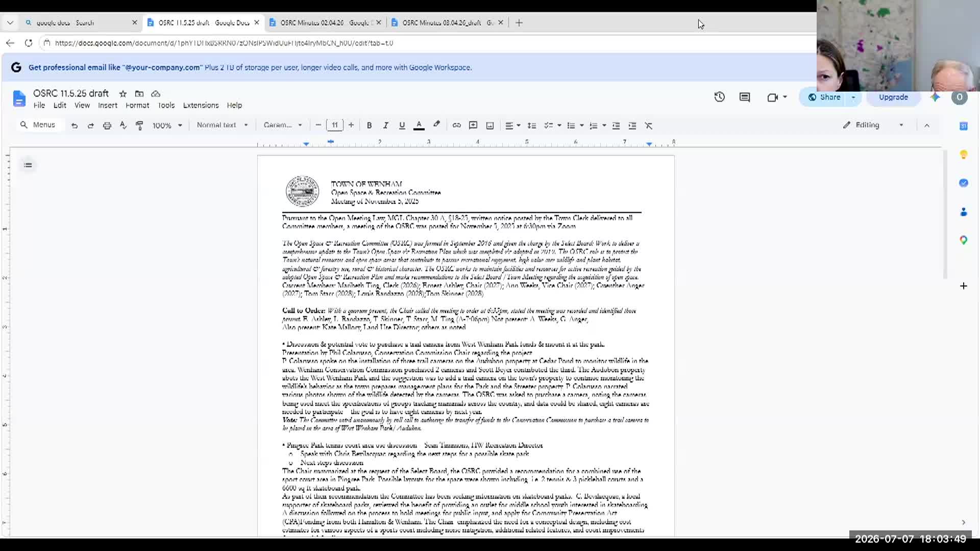Toggle bold formatting

point(369,126)
